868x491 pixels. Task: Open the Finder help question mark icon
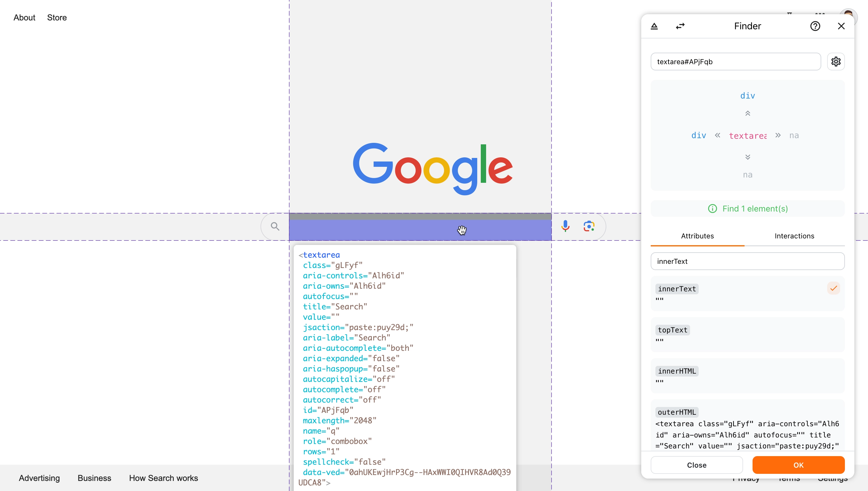(x=815, y=26)
